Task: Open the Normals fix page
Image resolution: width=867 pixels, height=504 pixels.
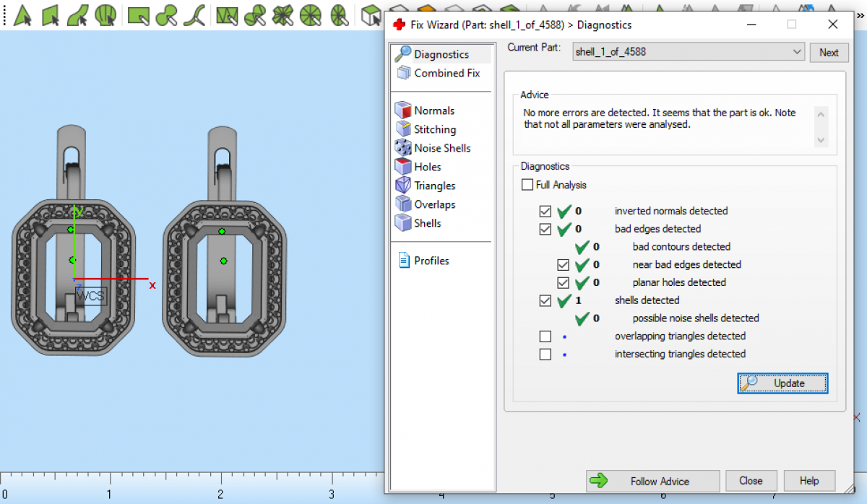Action: click(x=433, y=110)
